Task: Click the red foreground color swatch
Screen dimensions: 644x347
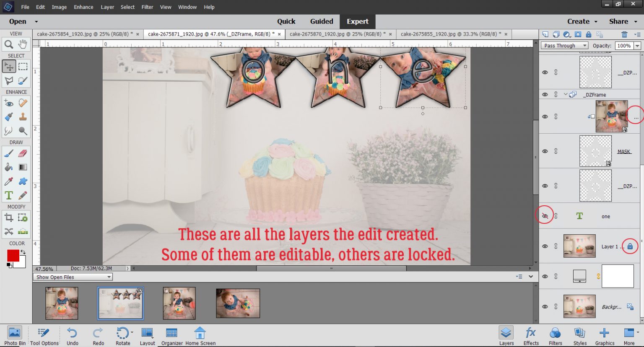Action: 12,255
